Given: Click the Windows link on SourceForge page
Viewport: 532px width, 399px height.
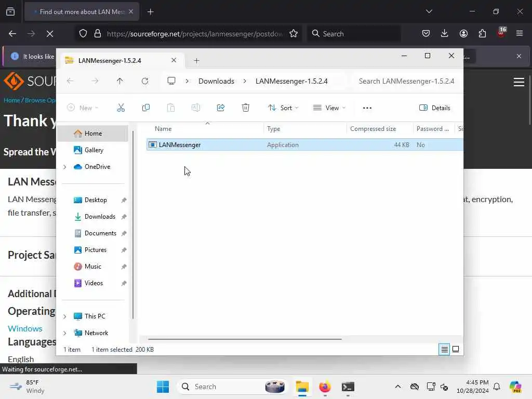Looking at the screenshot, I should [25, 328].
